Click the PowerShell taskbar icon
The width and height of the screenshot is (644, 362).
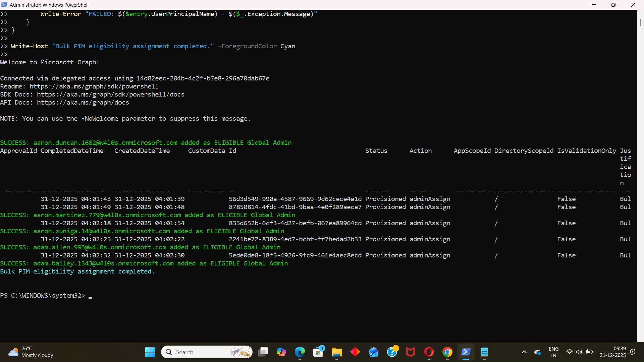tap(466, 352)
